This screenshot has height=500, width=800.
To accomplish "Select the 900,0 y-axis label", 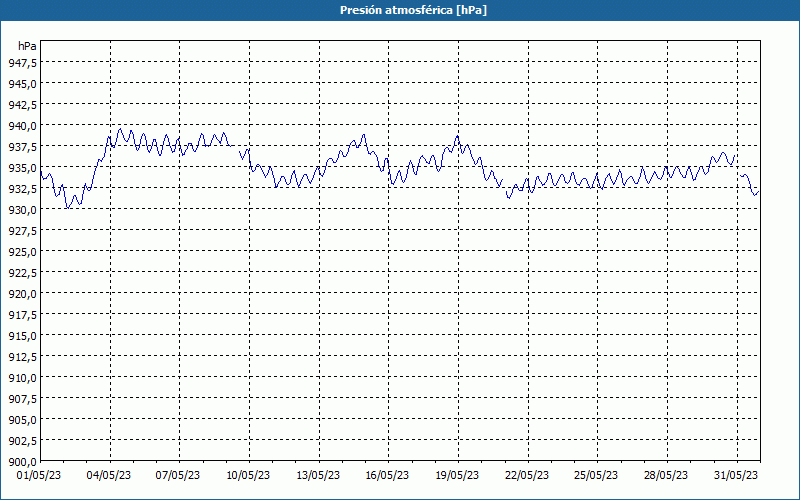I will tap(22, 462).
